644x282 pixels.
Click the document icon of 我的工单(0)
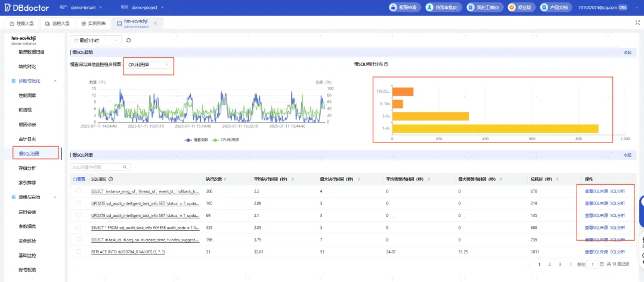point(470,7)
